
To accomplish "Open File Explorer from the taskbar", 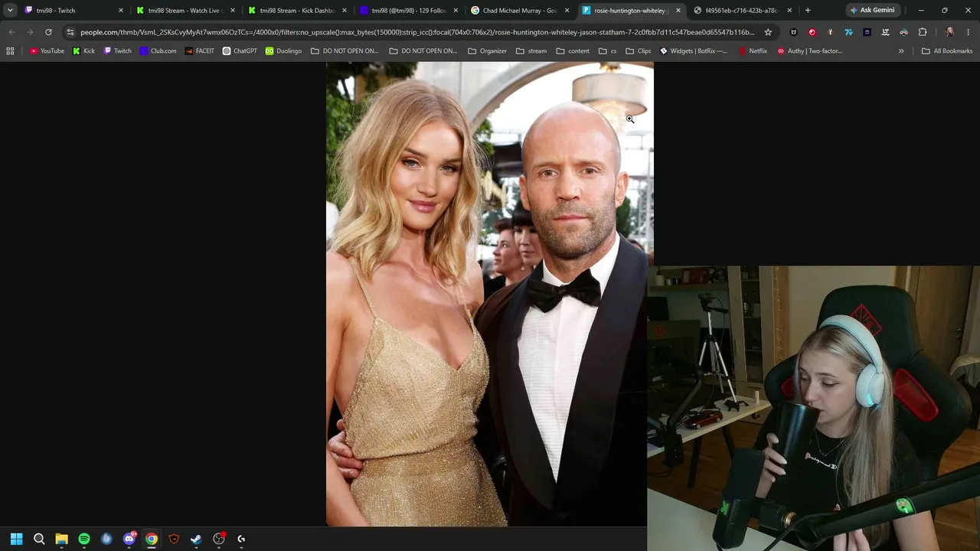I will click(61, 539).
